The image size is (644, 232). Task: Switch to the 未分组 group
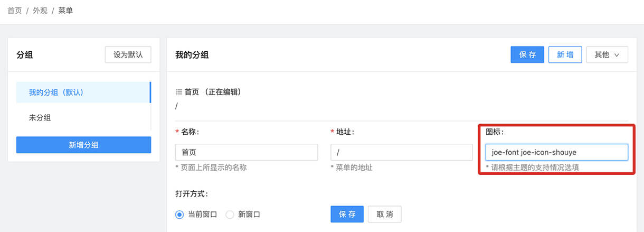point(83,118)
